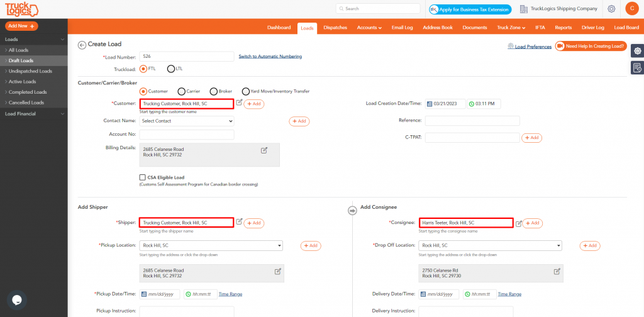This screenshot has width=644, height=317.
Task: Select LTL truckload option
Action: coord(171,69)
